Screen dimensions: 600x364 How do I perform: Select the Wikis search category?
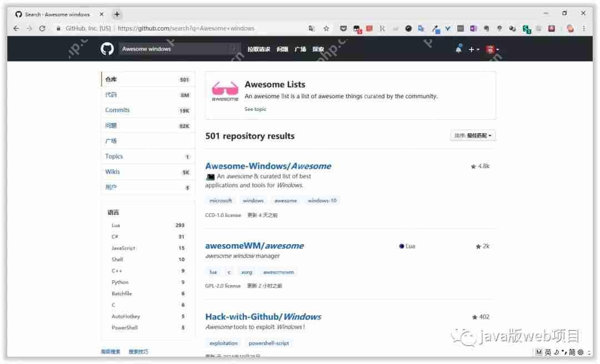[x=113, y=172]
